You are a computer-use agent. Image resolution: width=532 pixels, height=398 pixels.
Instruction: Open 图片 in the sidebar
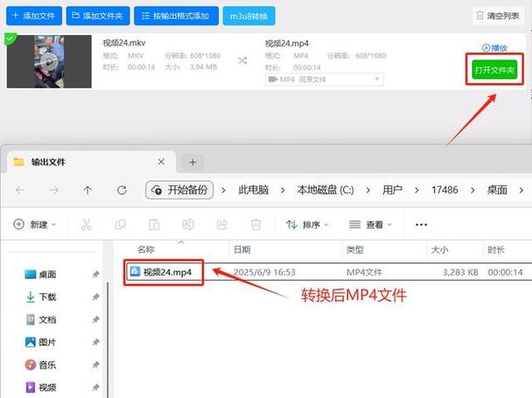(x=41, y=342)
